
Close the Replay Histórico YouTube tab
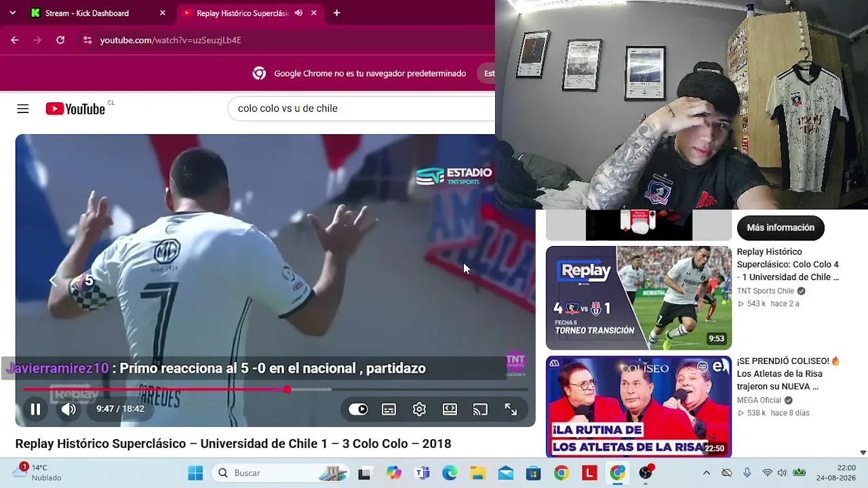[x=314, y=13]
